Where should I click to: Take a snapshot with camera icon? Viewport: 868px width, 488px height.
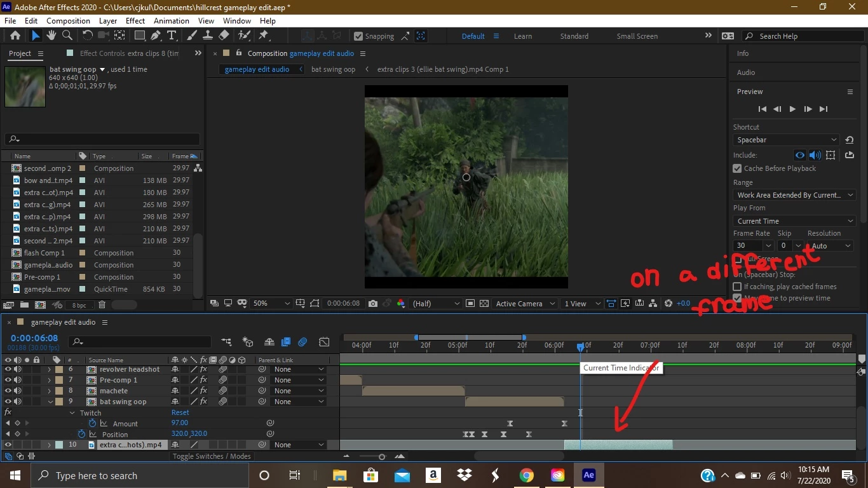373,304
